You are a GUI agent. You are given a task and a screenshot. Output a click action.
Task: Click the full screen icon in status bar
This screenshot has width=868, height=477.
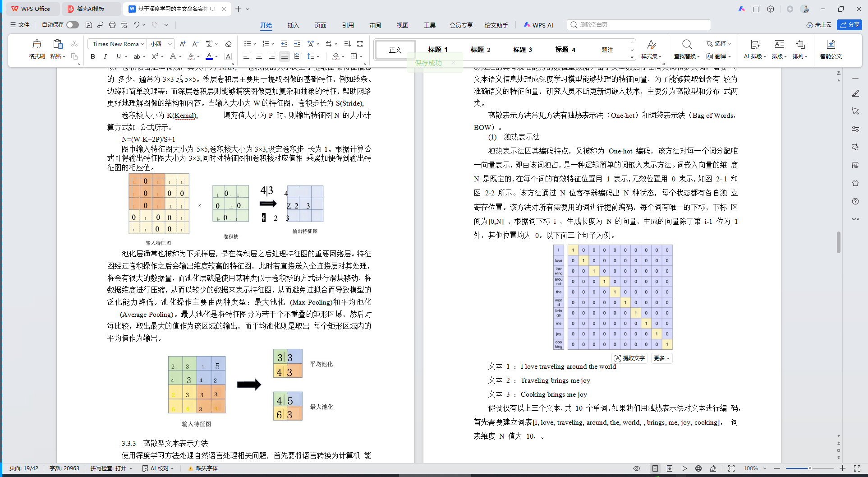click(x=857, y=468)
